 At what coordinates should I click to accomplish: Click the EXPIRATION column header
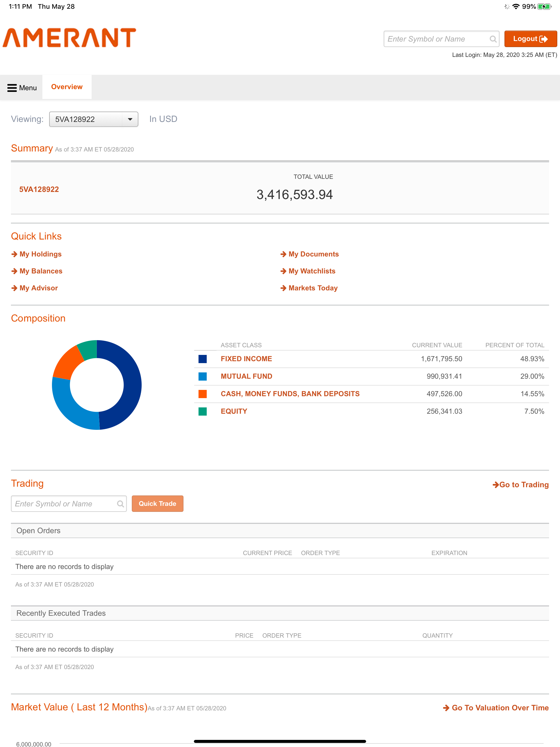tap(449, 553)
